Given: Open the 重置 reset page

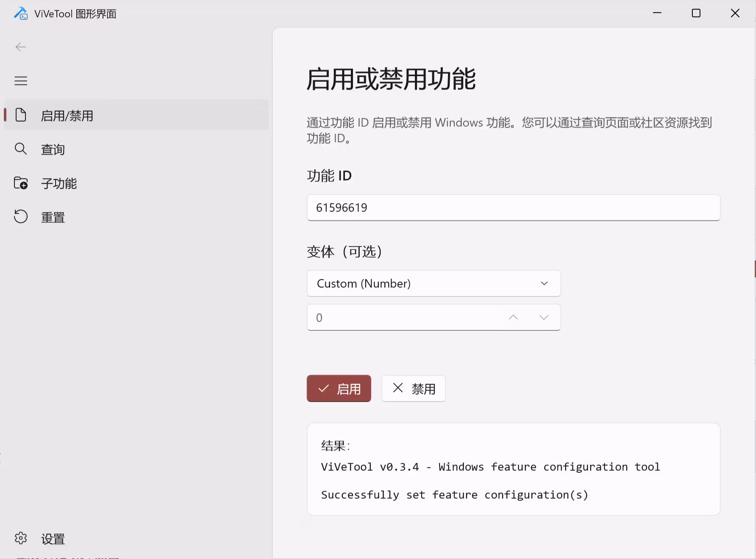Looking at the screenshot, I should [x=136, y=217].
